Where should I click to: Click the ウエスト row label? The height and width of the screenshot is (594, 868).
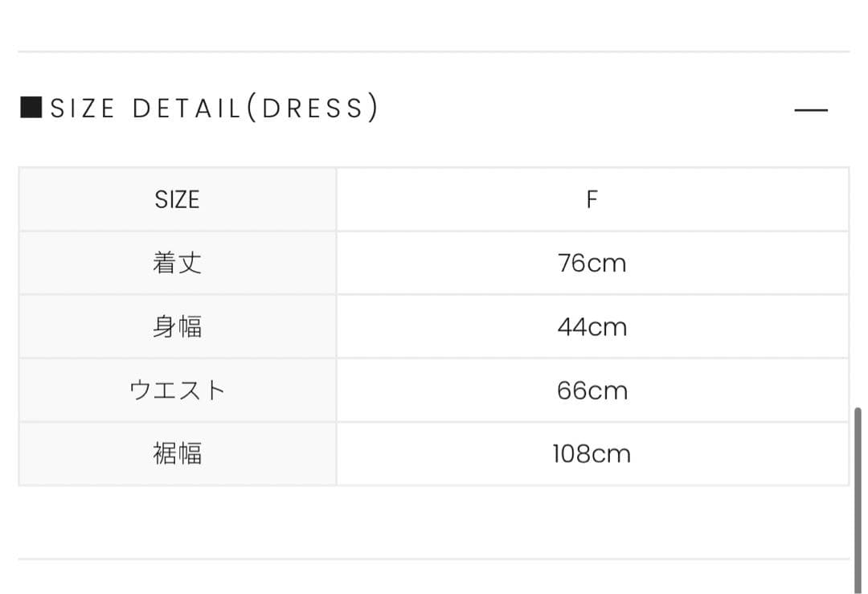point(177,390)
